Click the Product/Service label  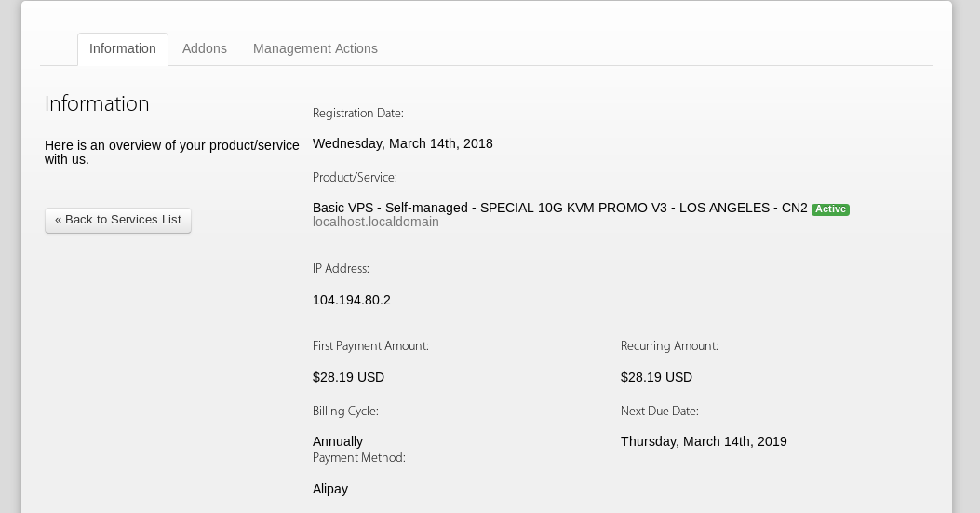355,177
